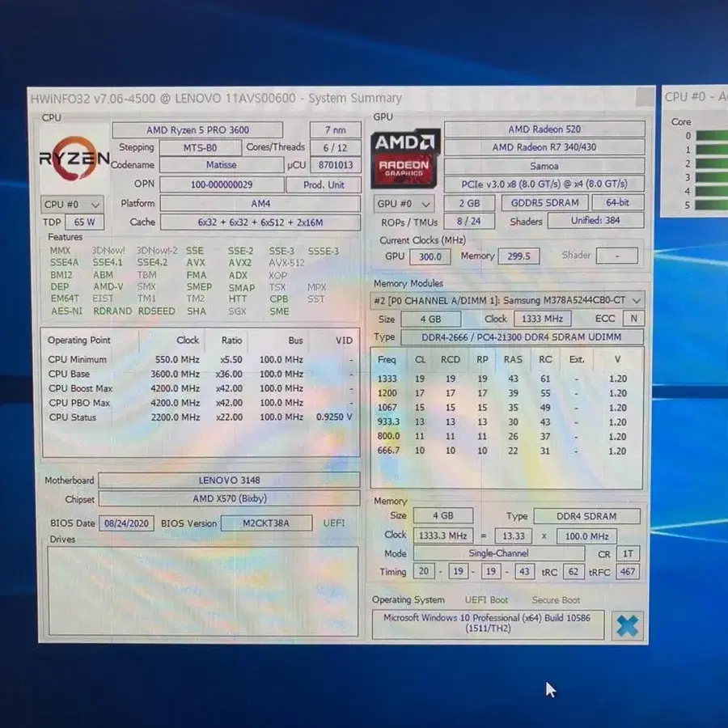Image resolution: width=728 pixels, height=728 pixels.
Task: Click the AMD Ryzen 5 PRO 3600 name field
Action: click(x=197, y=129)
